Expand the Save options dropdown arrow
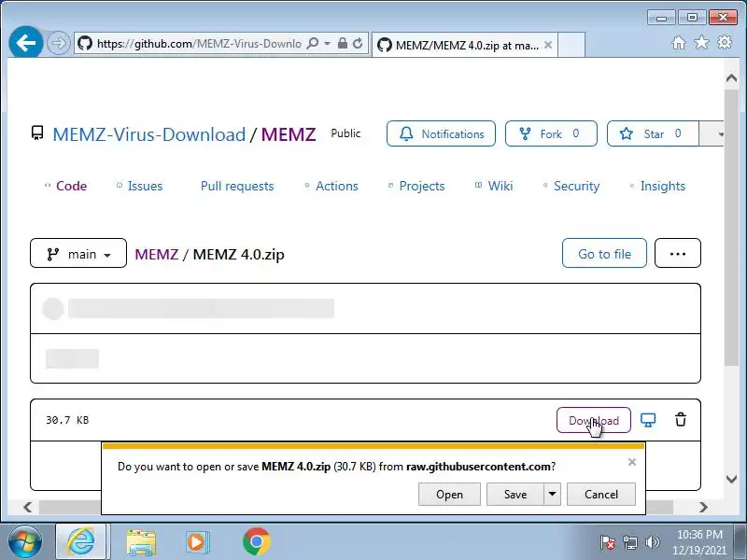This screenshot has height=560, width=747. (x=552, y=495)
